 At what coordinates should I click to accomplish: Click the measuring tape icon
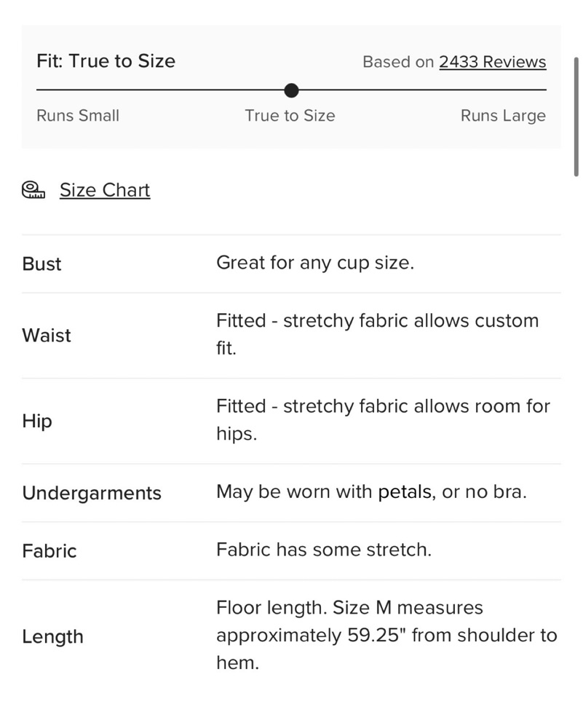(x=33, y=190)
